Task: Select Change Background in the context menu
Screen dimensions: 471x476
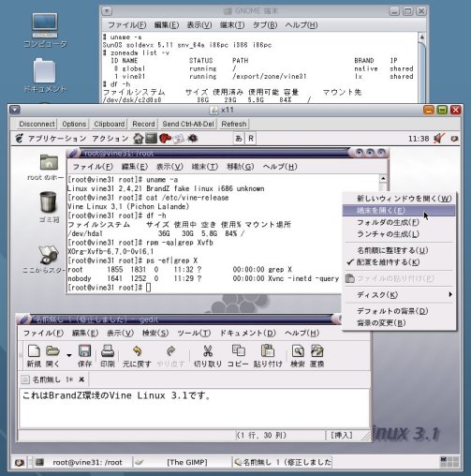Action: 400,323
